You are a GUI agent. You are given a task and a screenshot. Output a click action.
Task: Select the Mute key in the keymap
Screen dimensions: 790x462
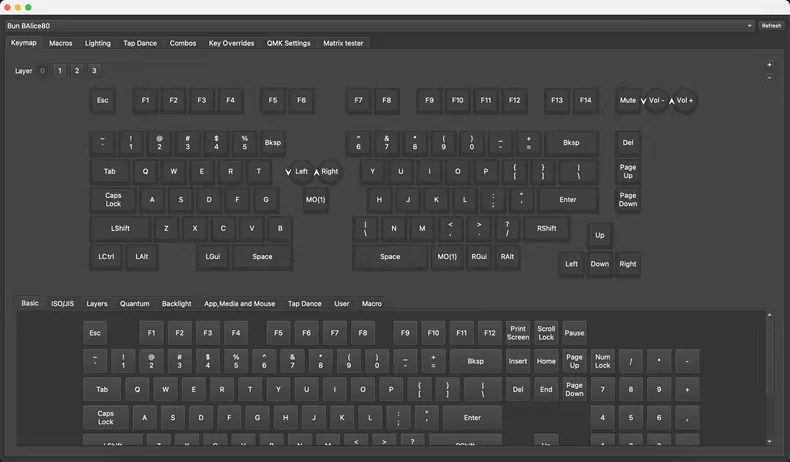pos(628,100)
